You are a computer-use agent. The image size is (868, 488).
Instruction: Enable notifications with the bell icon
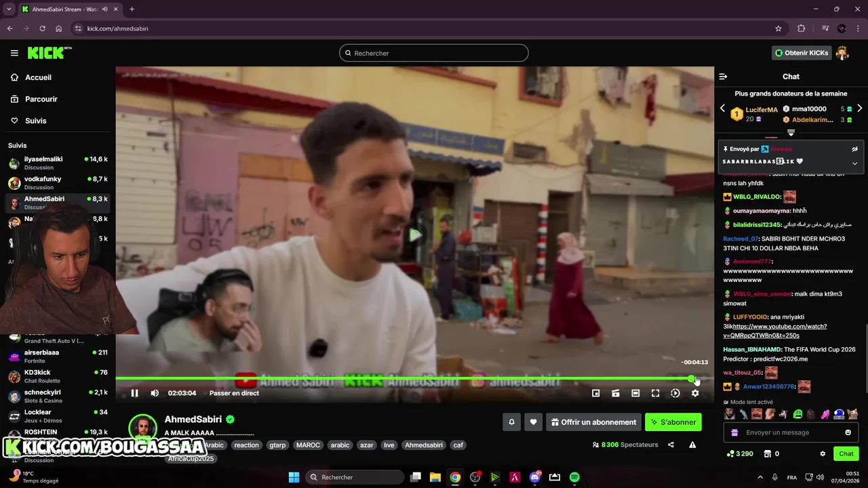click(512, 422)
